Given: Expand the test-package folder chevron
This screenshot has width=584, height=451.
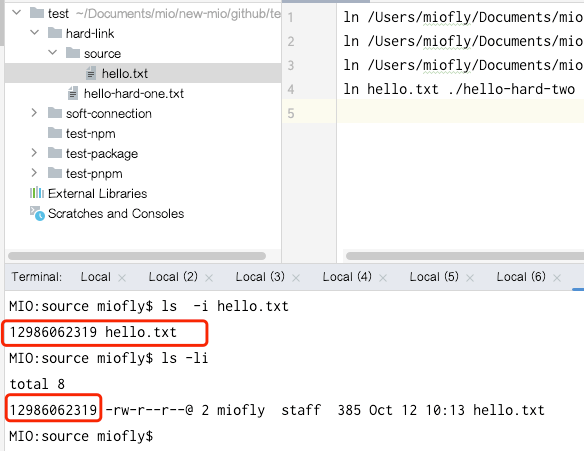Looking at the screenshot, I should (34, 153).
